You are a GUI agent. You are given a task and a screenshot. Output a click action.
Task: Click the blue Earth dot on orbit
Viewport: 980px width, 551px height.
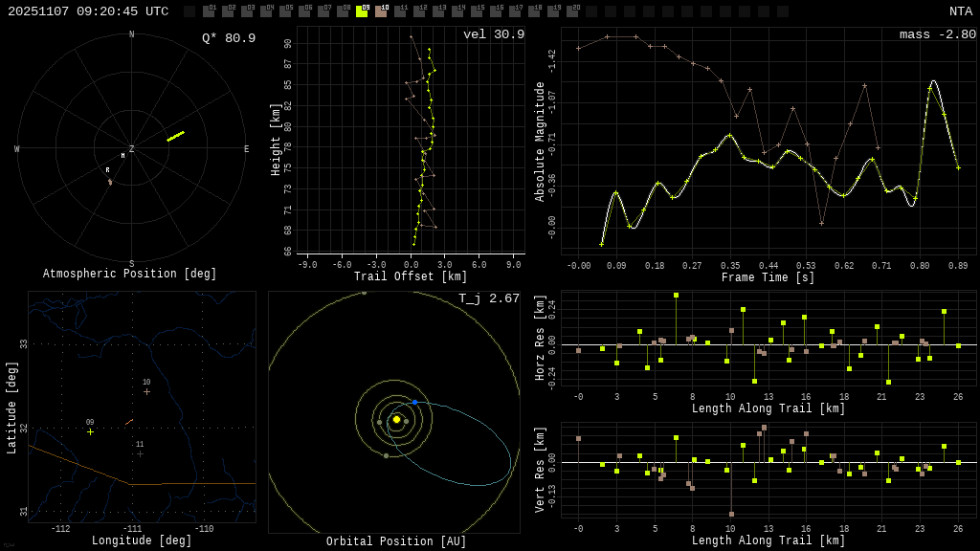(x=414, y=402)
